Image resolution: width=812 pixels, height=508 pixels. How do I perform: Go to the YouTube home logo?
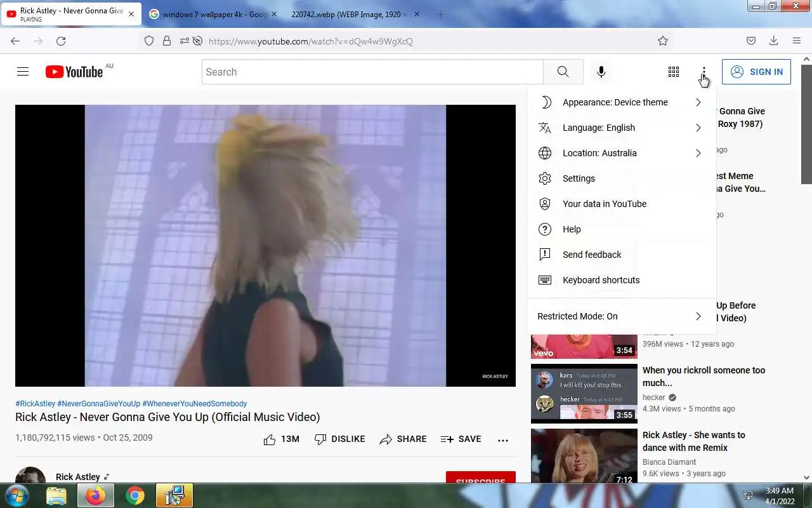coord(74,72)
